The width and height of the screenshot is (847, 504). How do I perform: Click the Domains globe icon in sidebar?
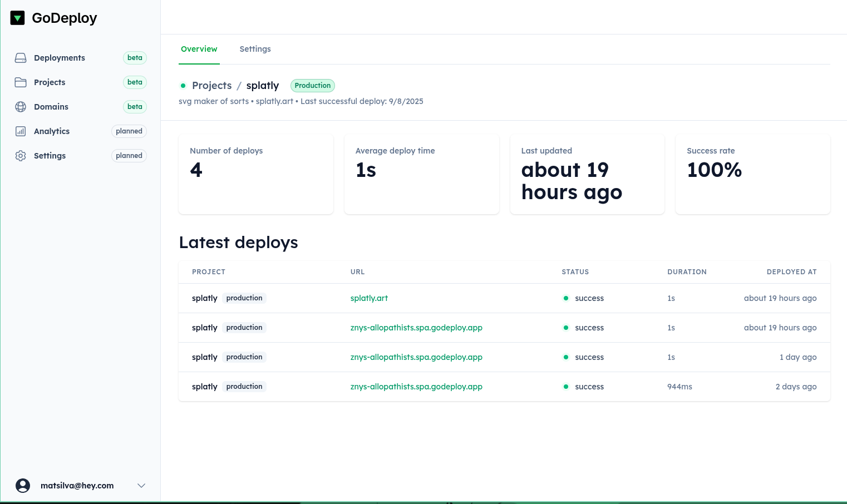pyautogui.click(x=21, y=107)
